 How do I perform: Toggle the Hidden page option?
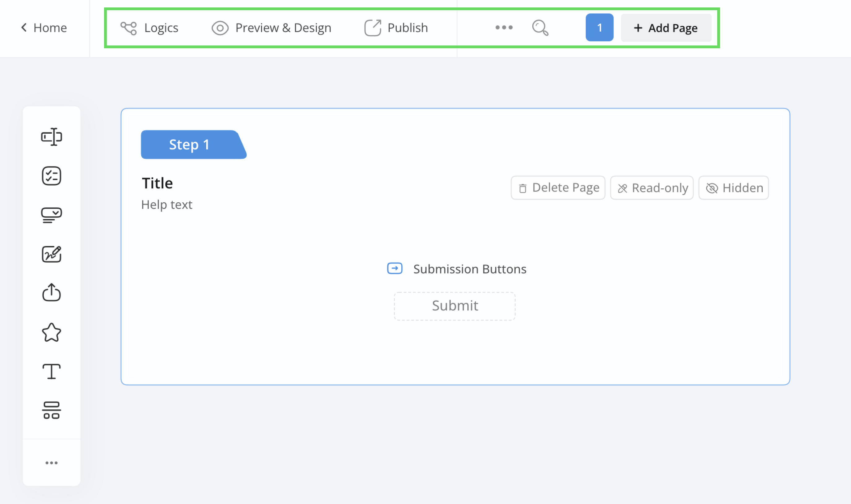(x=734, y=188)
